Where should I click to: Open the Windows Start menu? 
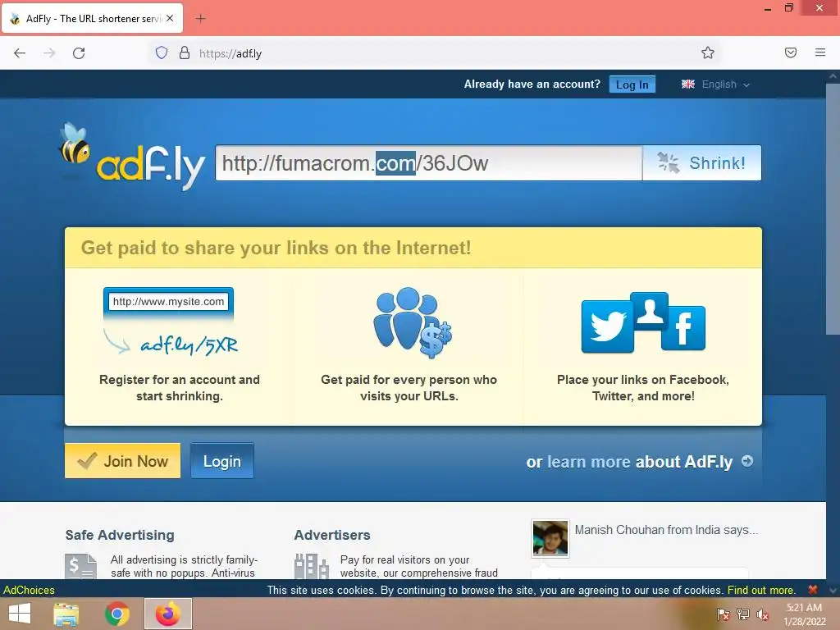point(20,614)
